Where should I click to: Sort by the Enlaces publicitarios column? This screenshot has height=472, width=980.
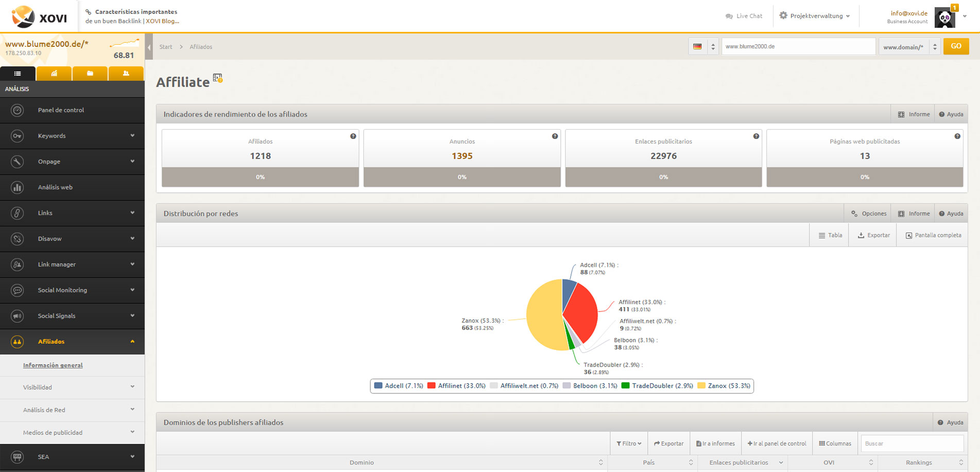742,463
